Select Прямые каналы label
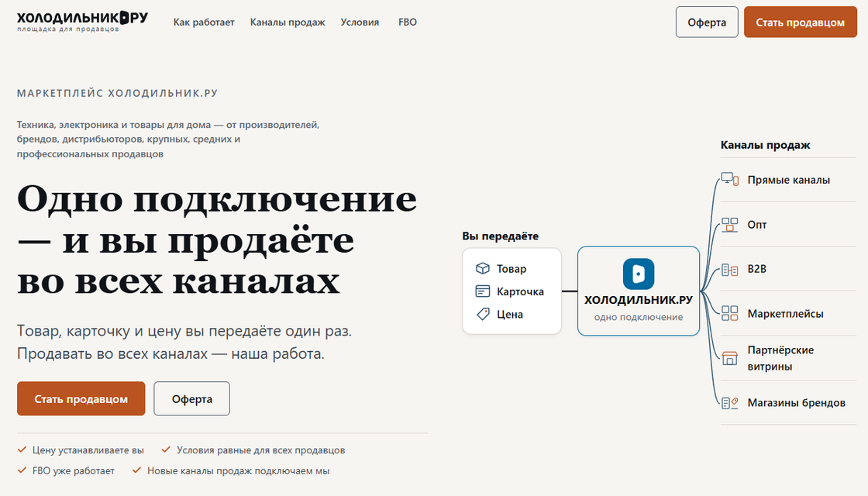The height and width of the screenshot is (496, 868). 788,180
